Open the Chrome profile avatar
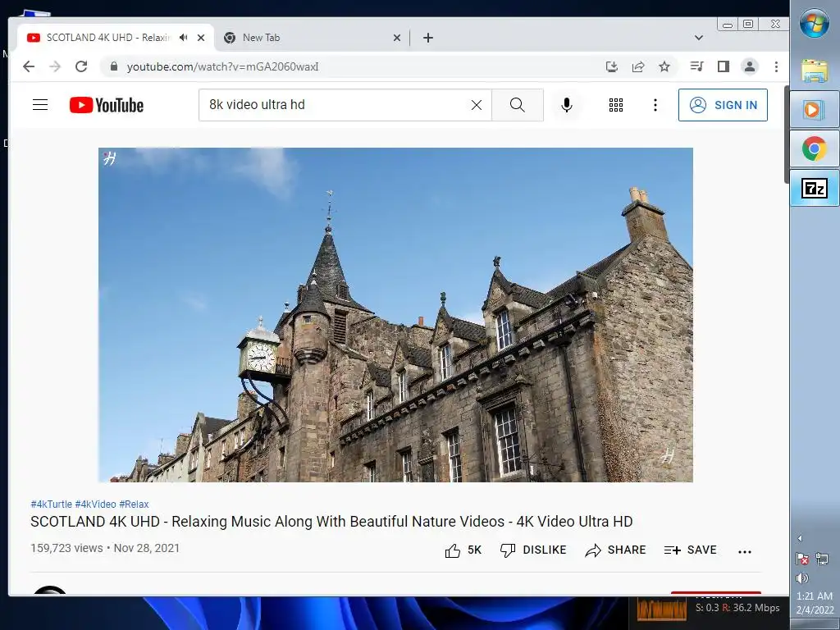Screen dimensions: 840x630 (750, 66)
